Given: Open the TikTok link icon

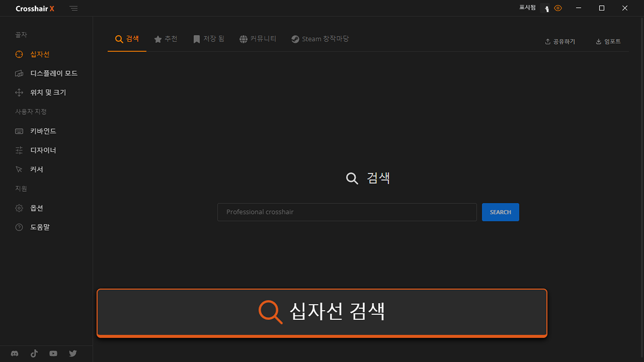Looking at the screenshot, I should (x=34, y=354).
